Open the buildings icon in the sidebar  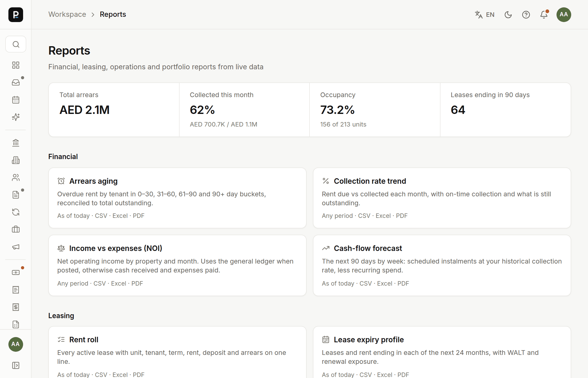click(16, 160)
